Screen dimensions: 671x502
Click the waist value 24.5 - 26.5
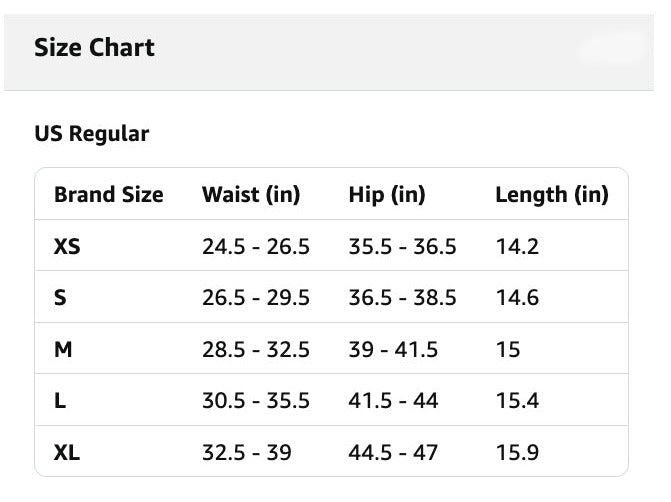(256, 246)
